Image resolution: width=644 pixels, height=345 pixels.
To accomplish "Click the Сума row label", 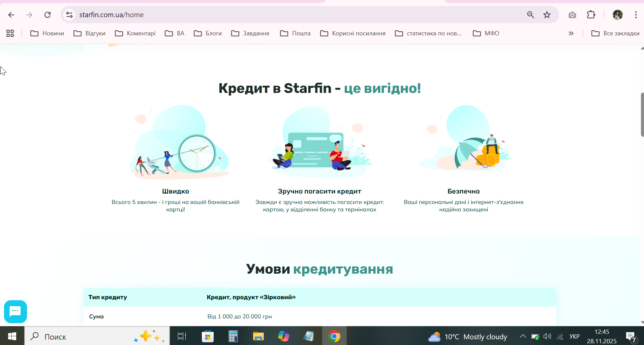I will point(96,316).
